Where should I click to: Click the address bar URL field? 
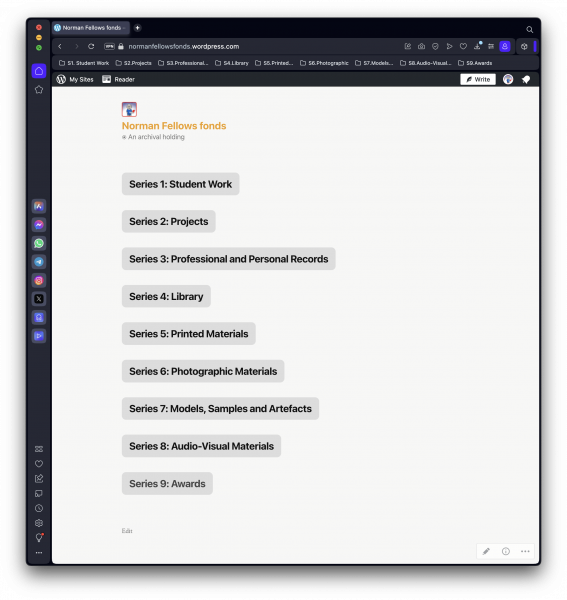coord(184,46)
